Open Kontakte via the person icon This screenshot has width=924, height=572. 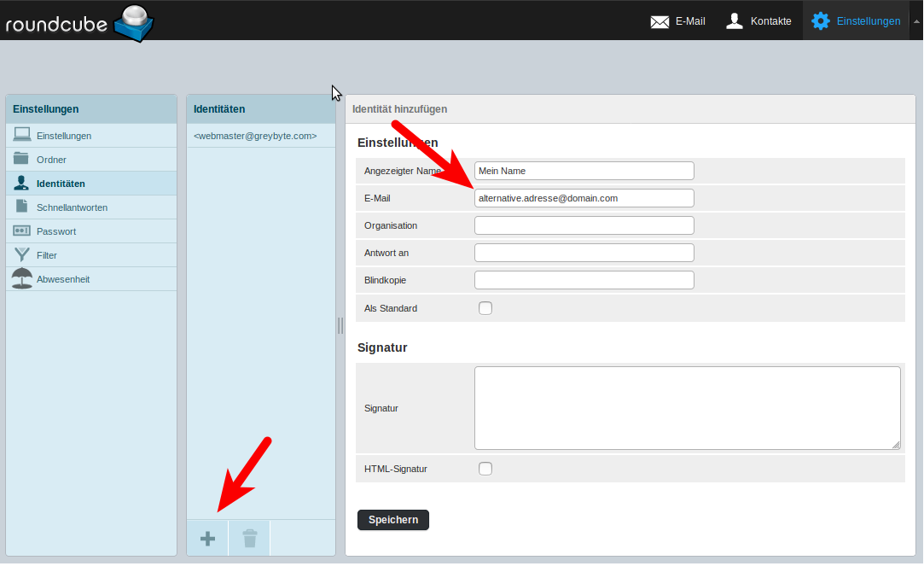(735, 21)
